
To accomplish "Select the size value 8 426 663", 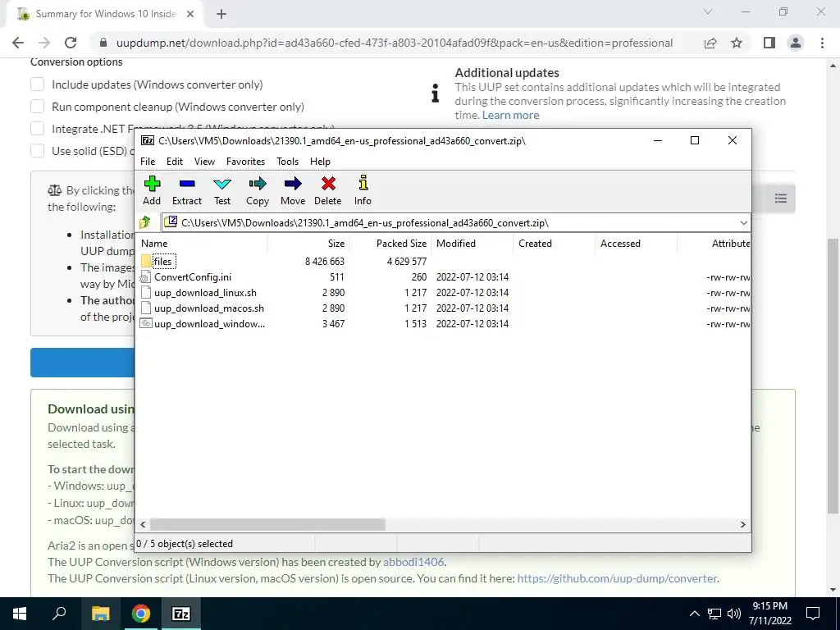I will [325, 262].
